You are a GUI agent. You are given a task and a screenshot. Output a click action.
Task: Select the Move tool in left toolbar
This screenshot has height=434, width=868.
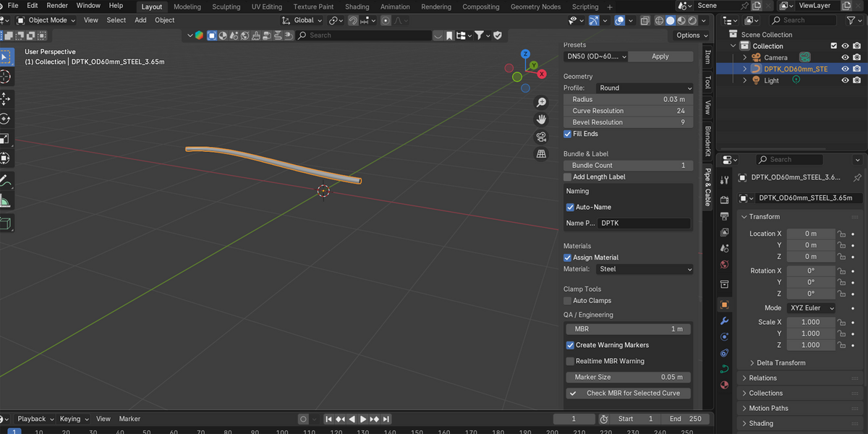4,98
